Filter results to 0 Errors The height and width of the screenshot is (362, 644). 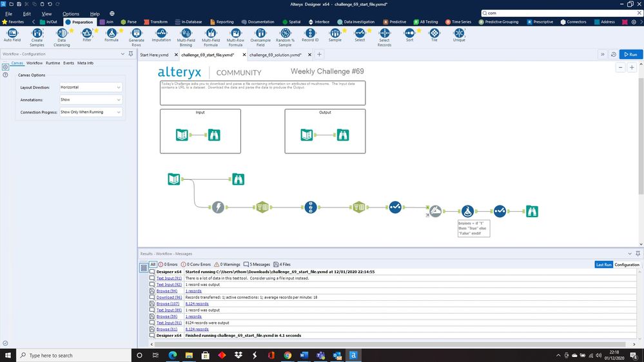168,264
